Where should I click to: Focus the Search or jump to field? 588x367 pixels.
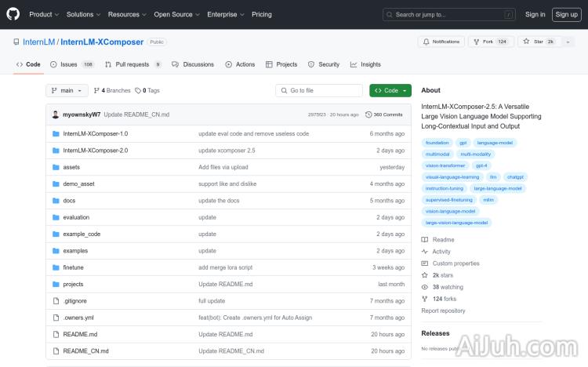click(x=449, y=15)
